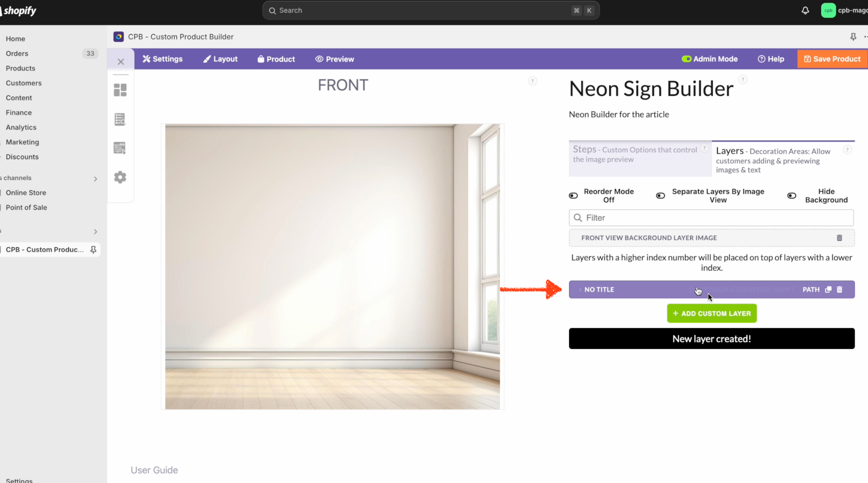The image size is (868, 483).
Task: Open the dashboard grid icon in side panel
Action: [120, 90]
